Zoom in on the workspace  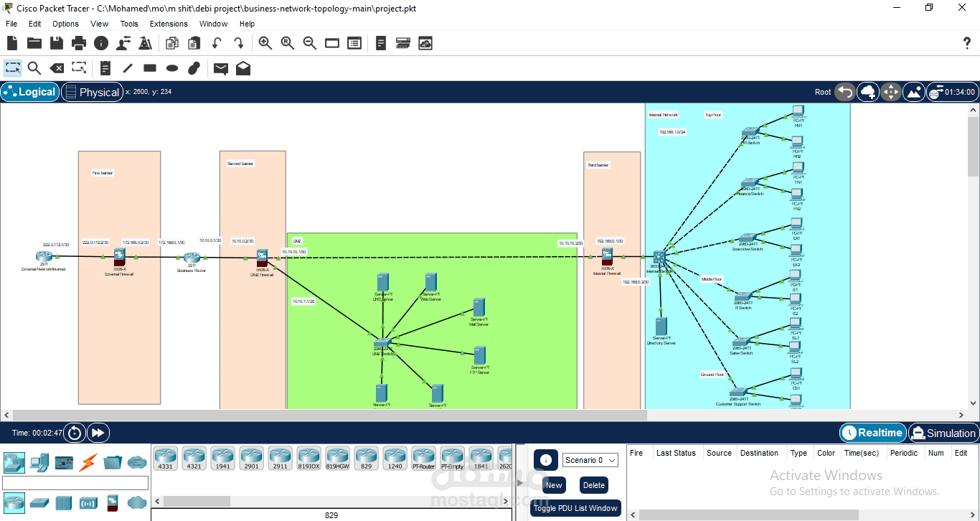click(265, 43)
